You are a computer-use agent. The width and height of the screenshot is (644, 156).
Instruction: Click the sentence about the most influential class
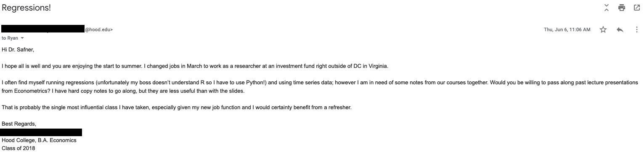pyautogui.click(x=176, y=107)
